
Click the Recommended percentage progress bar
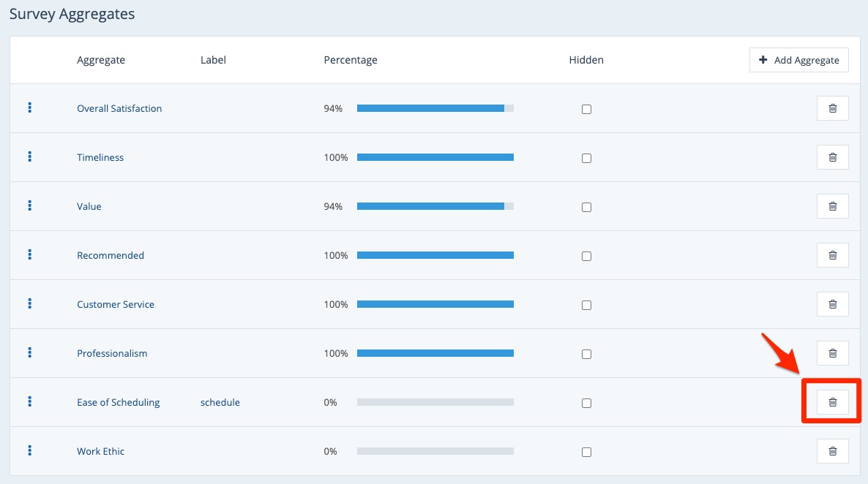tap(435, 255)
